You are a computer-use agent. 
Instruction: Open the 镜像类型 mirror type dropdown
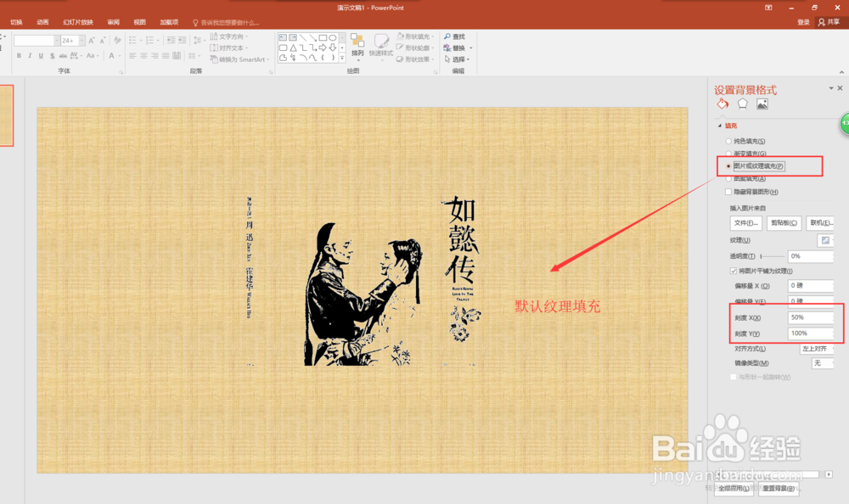(x=823, y=363)
